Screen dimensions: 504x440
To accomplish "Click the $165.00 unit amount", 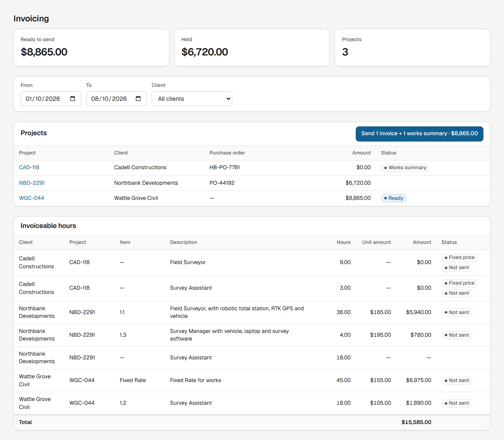I will tap(381, 312).
